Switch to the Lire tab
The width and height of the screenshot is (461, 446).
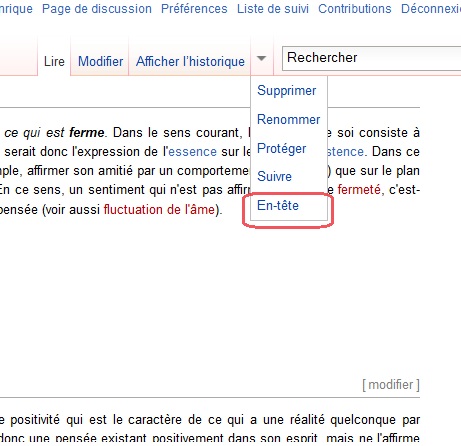pyautogui.click(x=54, y=61)
